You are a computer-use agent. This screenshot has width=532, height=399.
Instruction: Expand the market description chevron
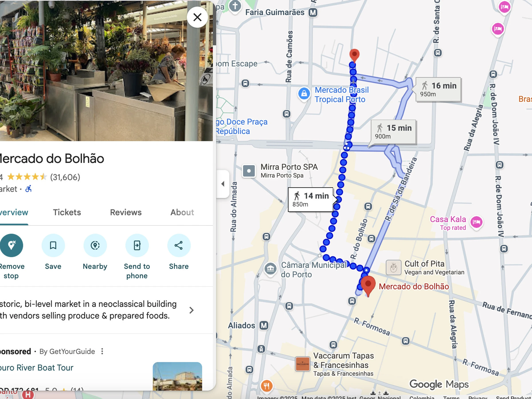[x=191, y=310]
